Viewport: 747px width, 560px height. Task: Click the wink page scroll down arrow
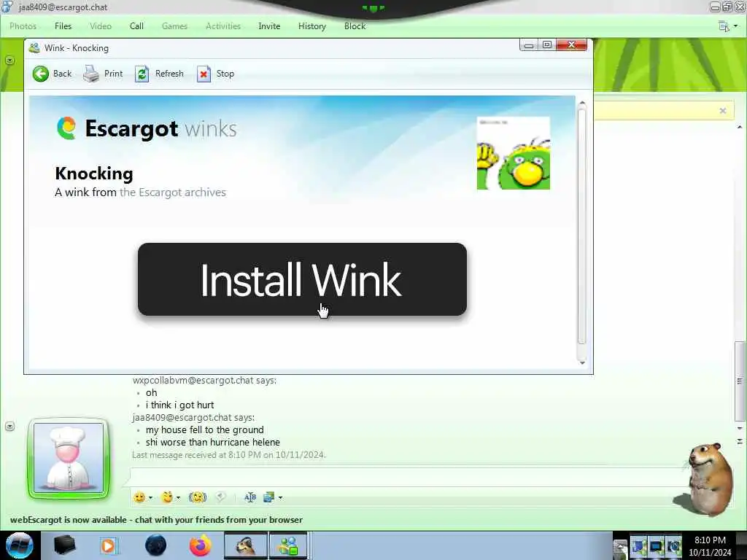tap(582, 363)
